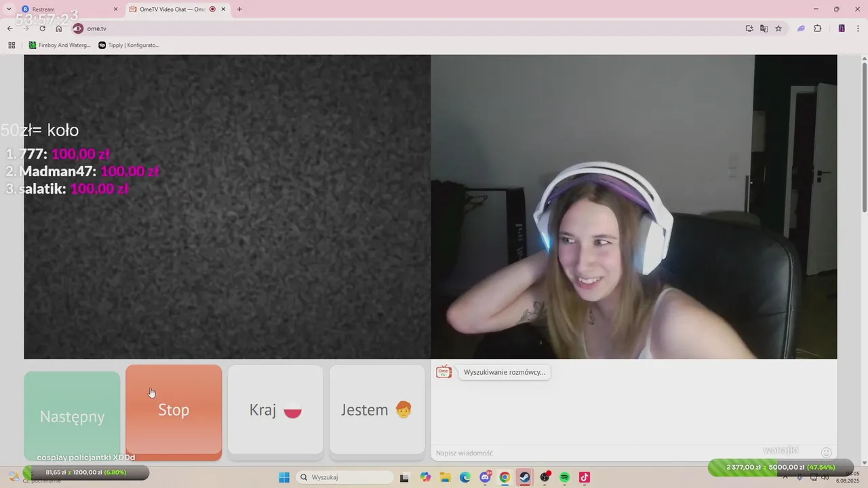Open the tab search dropdown arrow
868x488 pixels.
(9, 9)
